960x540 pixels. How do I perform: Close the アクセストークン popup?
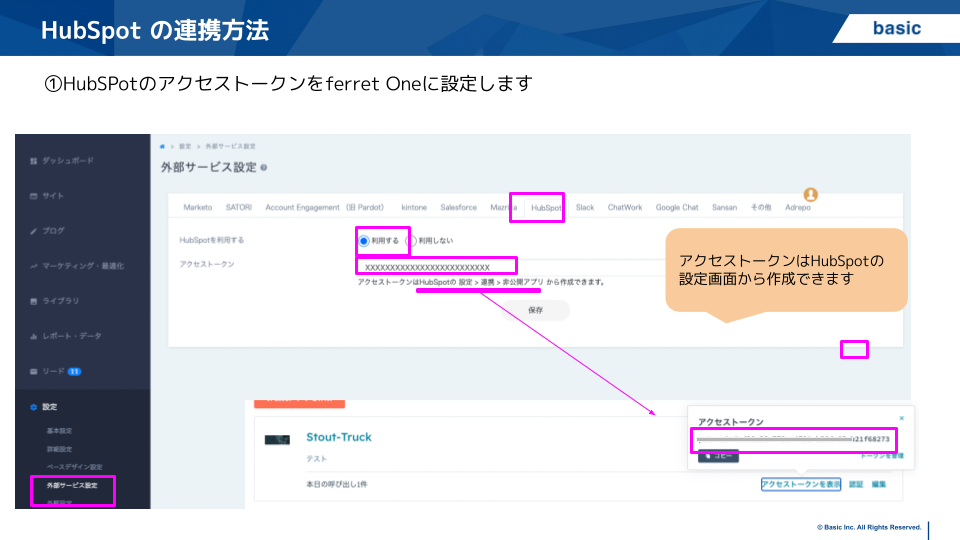click(901, 418)
